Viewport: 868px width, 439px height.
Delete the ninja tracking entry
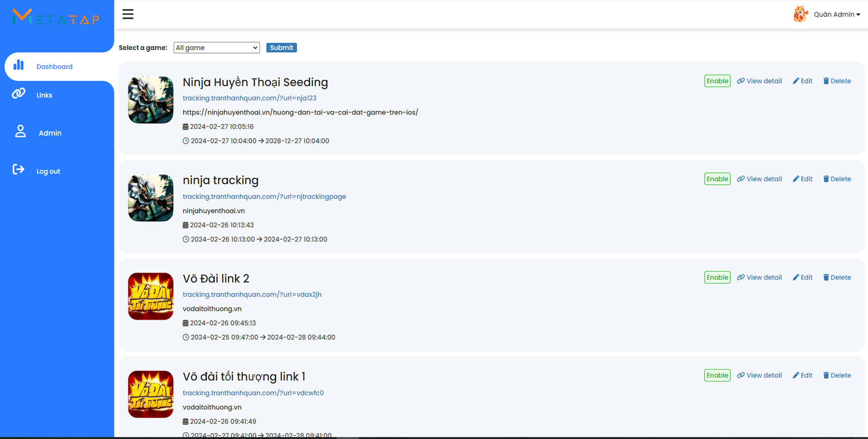coord(837,179)
